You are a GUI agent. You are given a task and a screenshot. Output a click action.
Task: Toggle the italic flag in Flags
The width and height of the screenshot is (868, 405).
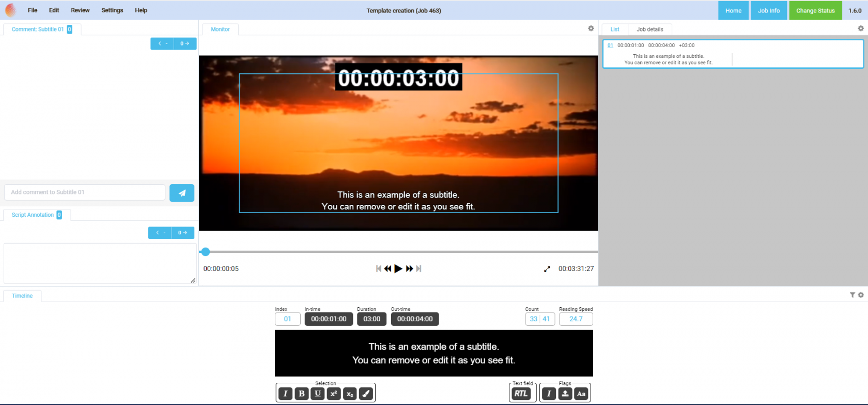549,394
